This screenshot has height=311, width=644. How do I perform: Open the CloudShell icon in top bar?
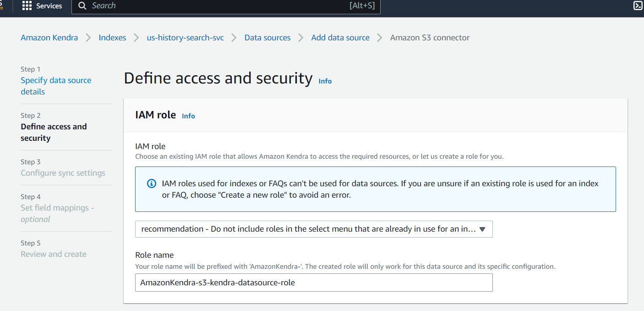[638, 6]
